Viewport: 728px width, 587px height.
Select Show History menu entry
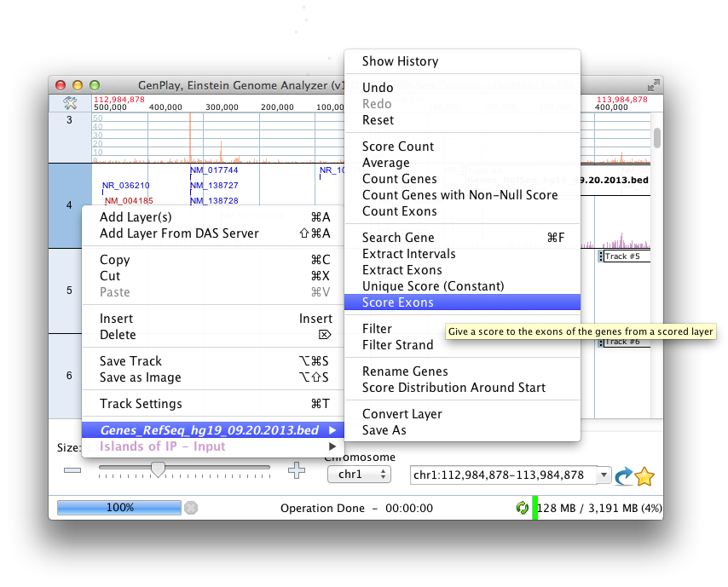point(400,61)
